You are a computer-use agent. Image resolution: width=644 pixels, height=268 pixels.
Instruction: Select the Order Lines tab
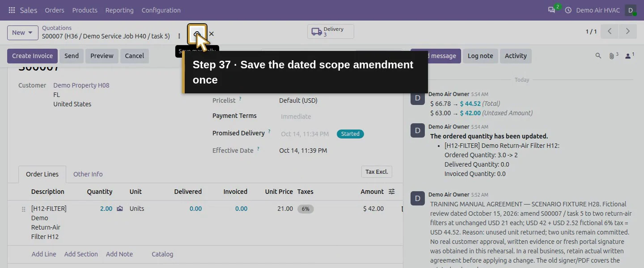tap(42, 174)
